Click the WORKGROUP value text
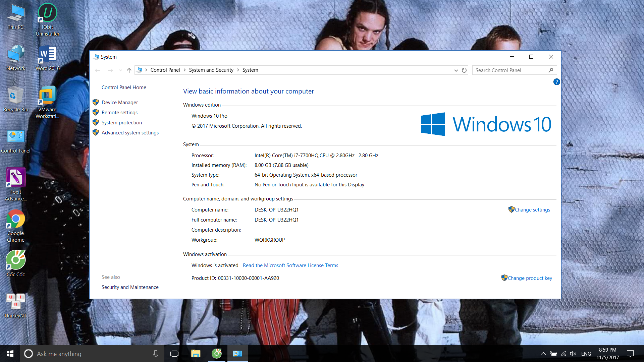The width and height of the screenshot is (644, 362). [x=269, y=240]
